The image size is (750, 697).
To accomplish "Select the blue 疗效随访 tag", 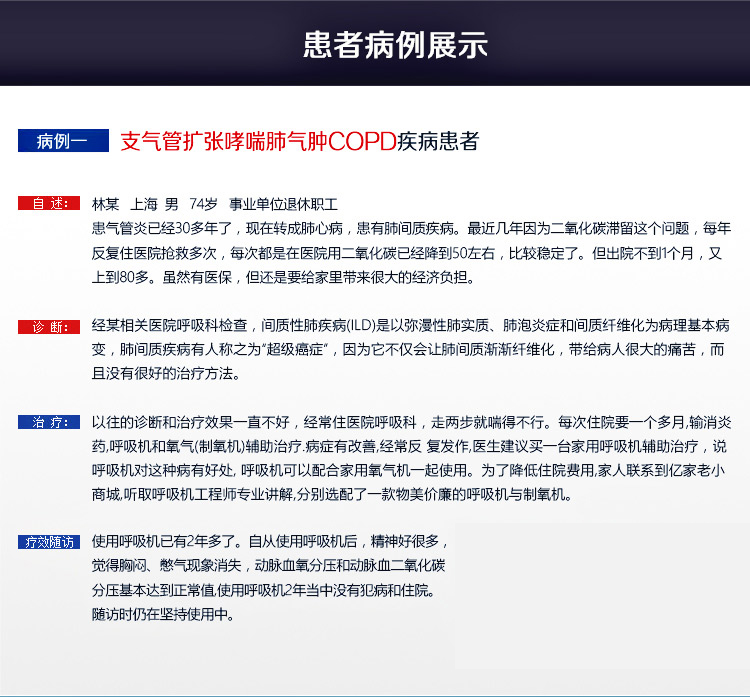I will (49, 542).
